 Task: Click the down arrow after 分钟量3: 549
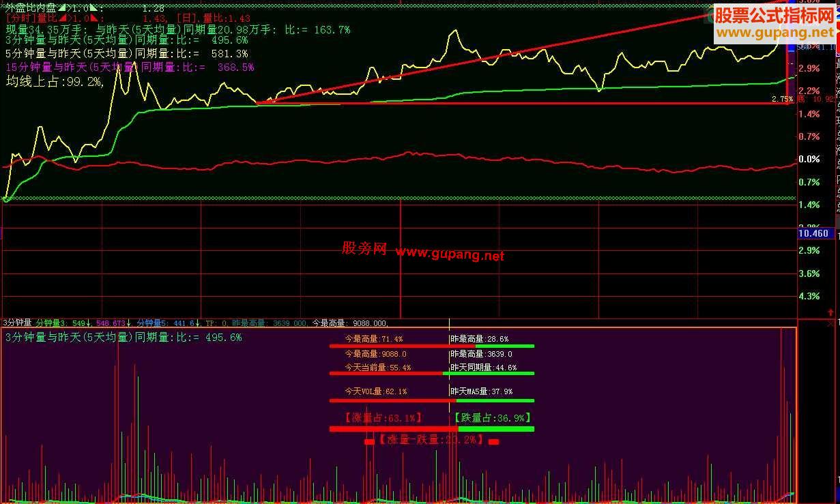tap(88, 322)
